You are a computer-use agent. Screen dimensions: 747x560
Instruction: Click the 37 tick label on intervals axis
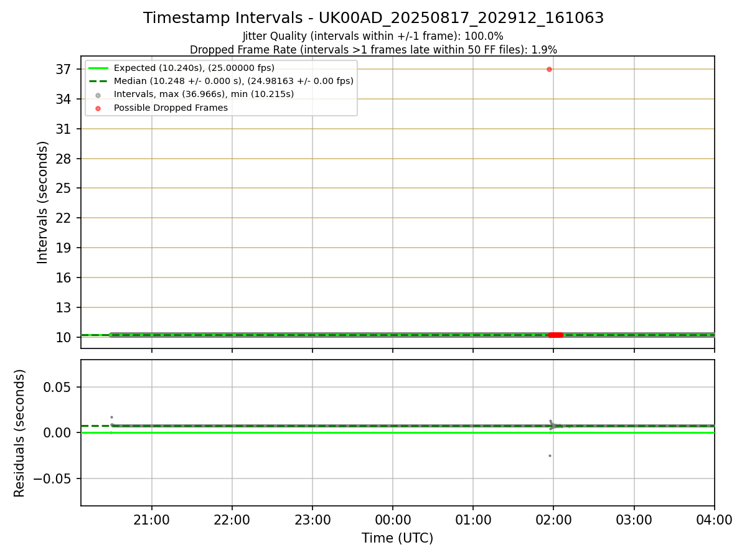tap(64, 69)
